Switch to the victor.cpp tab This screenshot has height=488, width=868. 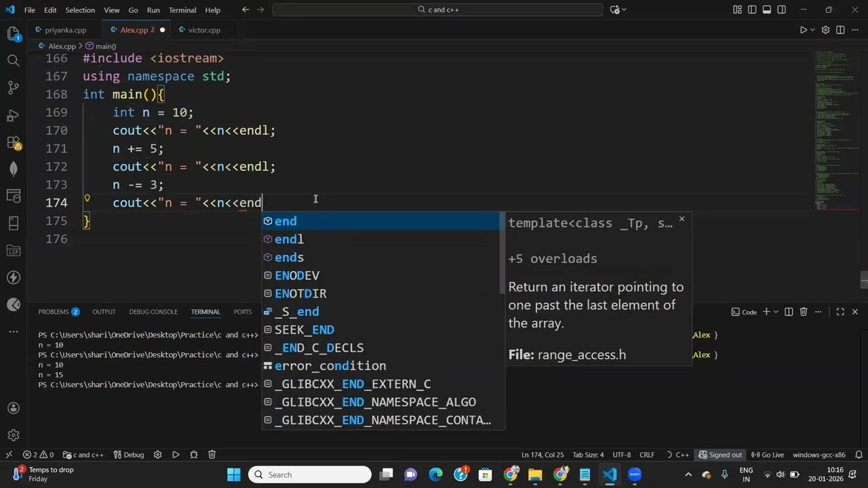click(x=204, y=30)
